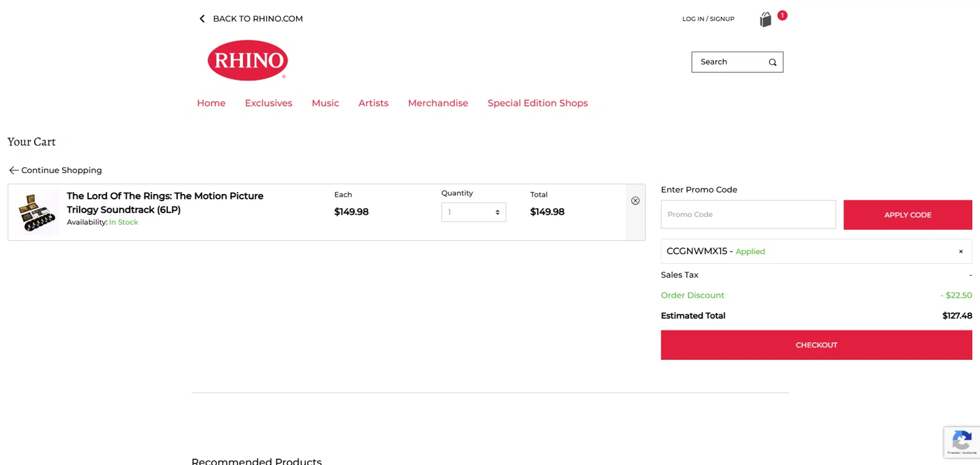Click the Each price $149.98
The image size is (980, 465).
click(x=351, y=212)
